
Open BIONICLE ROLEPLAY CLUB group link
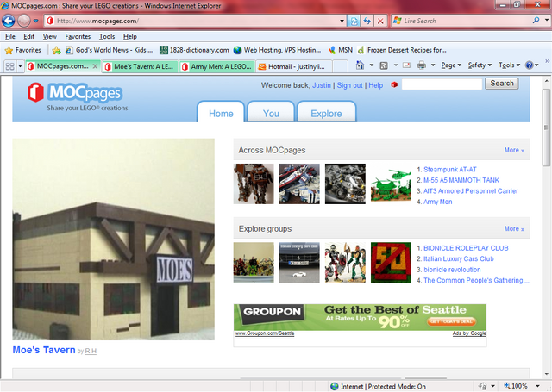tap(466, 248)
